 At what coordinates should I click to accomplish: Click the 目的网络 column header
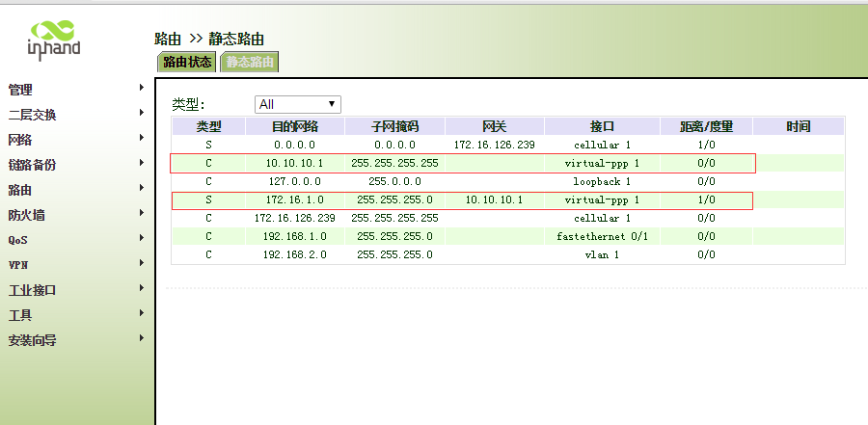coord(294,126)
